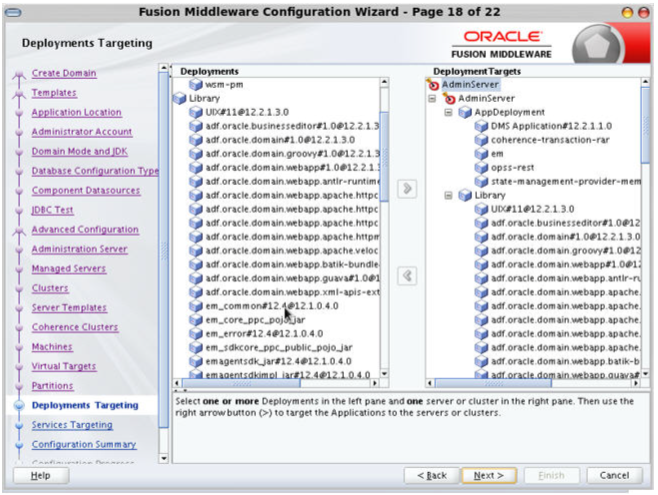This screenshot has width=658, height=495.
Task: Open Configuration Summary step
Action: [84, 444]
